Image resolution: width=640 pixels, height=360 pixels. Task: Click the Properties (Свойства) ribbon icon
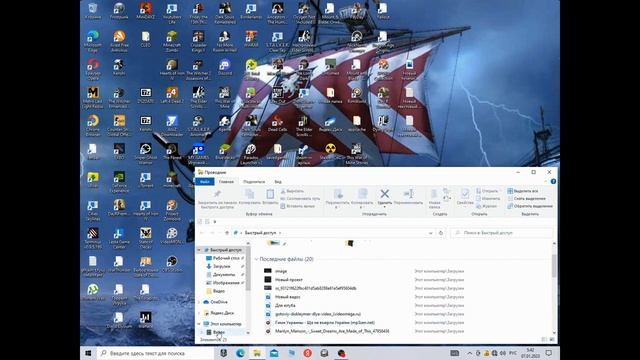tap(464, 193)
